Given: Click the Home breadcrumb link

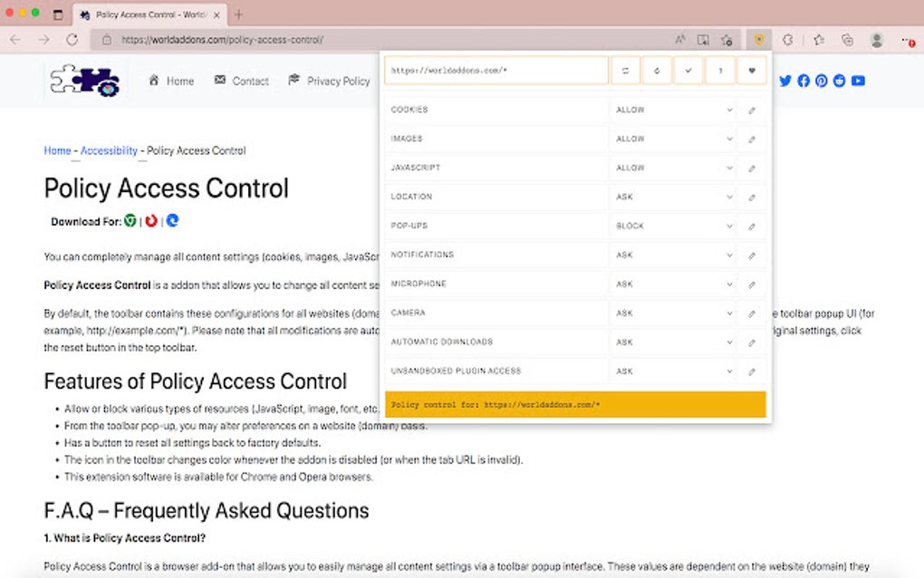Looking at the screenshot, I should 57,150.
